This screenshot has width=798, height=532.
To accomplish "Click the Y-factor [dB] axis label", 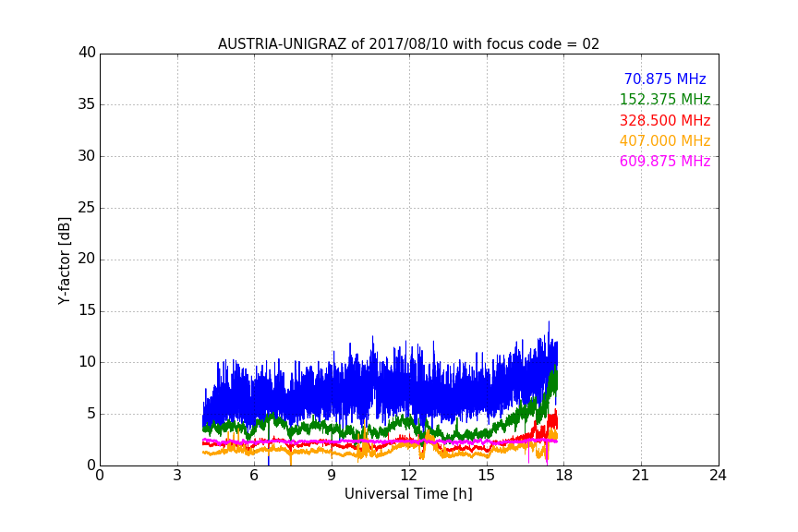I will [64, 260].
